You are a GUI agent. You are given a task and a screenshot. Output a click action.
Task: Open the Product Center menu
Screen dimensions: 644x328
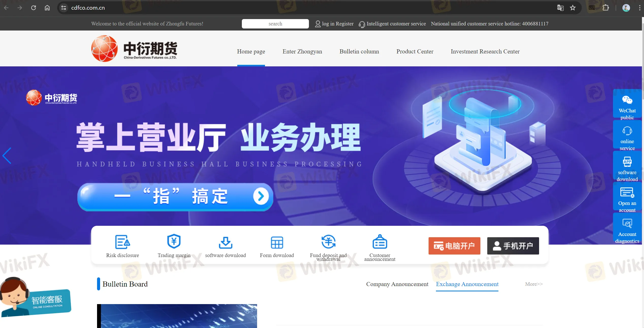pyautogui.click(x=415, y=52)
